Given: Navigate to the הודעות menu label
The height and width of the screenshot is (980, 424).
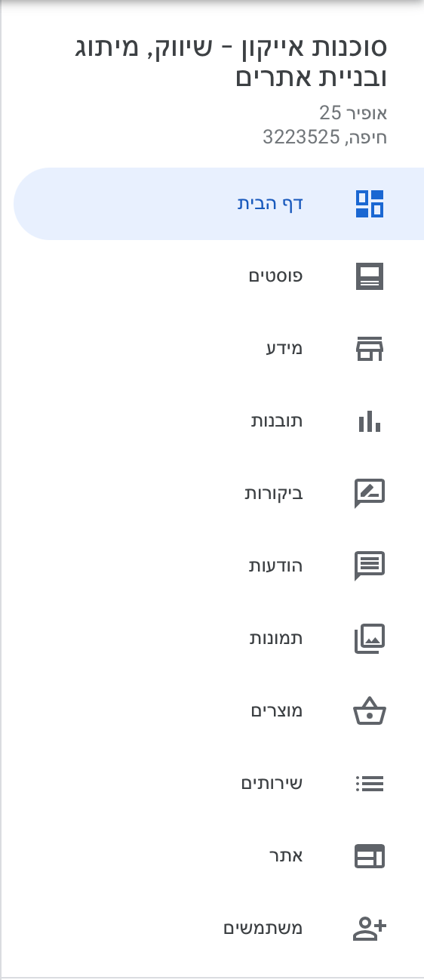Looking at the screenshot, I should 276,566.
